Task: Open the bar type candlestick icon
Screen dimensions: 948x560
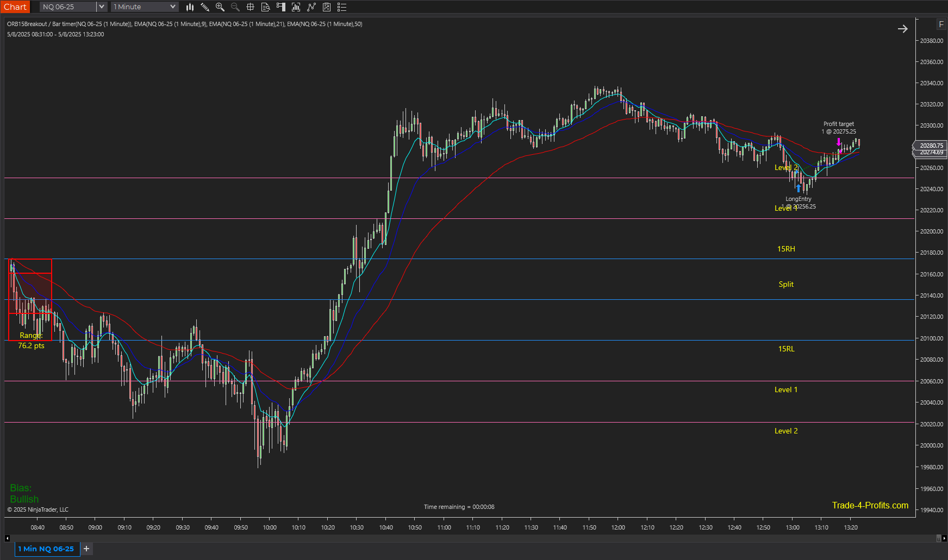Action: coord(190,7)
